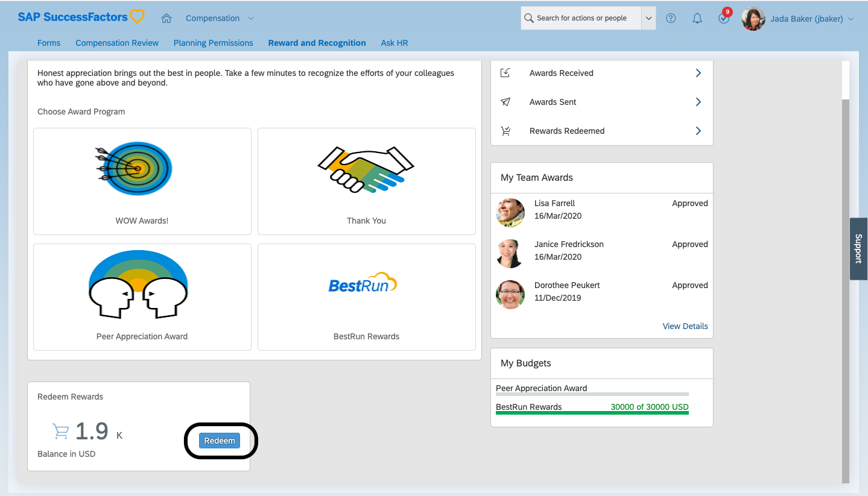Open the Rewards Redeemed link
Viewport: 868px width, 496px height.
[x=566, y=131]
